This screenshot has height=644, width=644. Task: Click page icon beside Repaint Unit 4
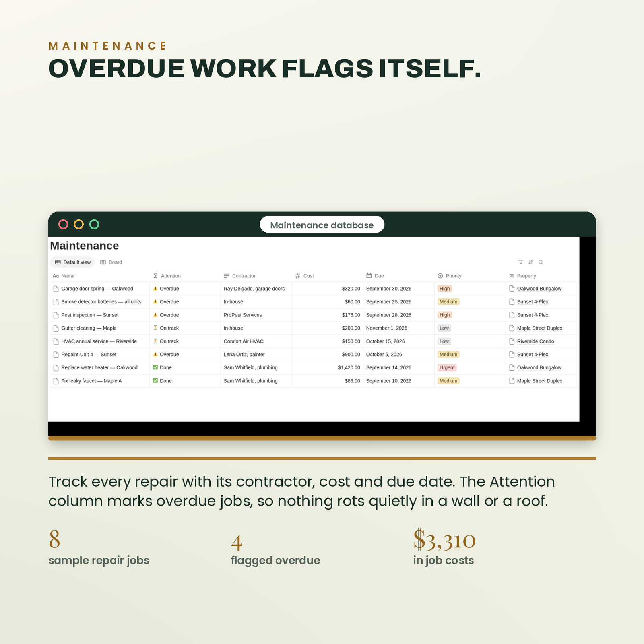coord(56,355)
